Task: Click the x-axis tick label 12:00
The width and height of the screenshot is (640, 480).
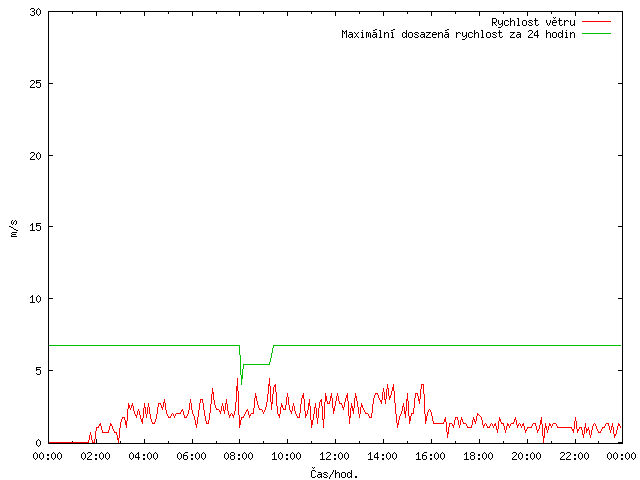Action: coord(334,456)
